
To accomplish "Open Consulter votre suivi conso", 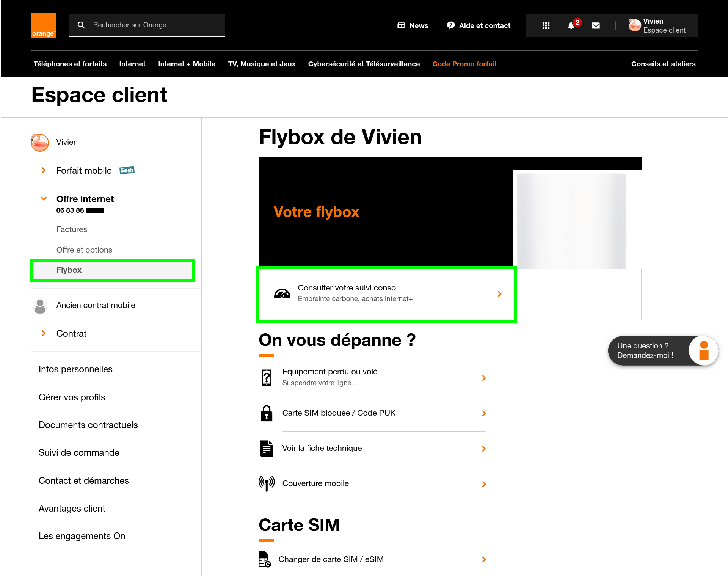I will click(x=386, y=294).
